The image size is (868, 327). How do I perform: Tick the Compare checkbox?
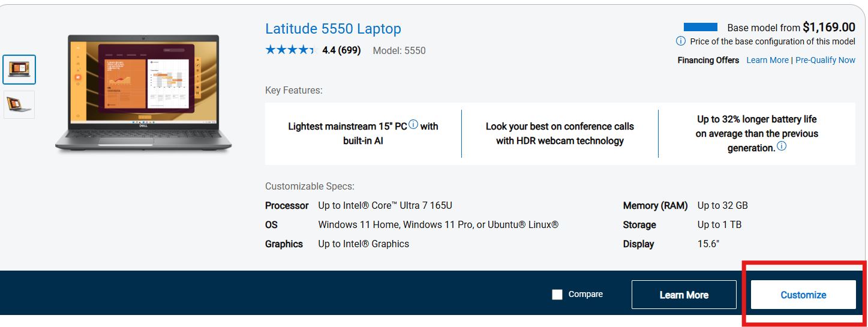pyautogui.click(x=557, y=295)
